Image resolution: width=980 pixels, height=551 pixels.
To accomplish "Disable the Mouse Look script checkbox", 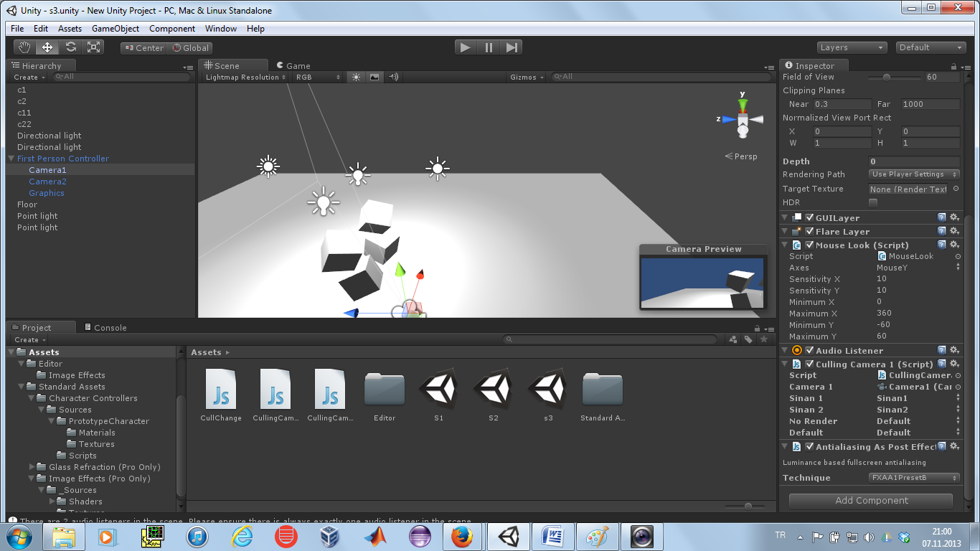I will point(809,245).
